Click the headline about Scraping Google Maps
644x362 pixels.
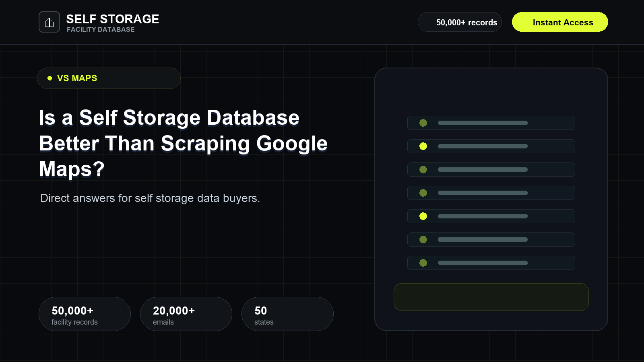point(183,143)
